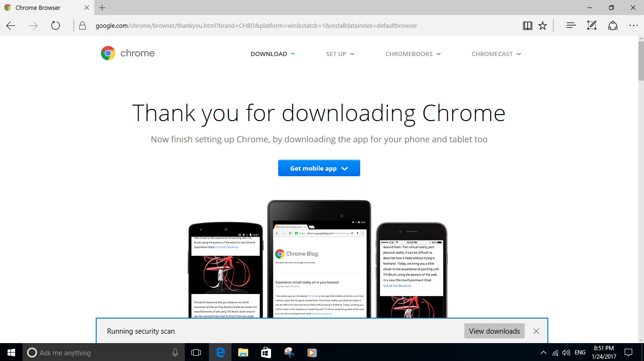Open the DOWNLOAD menu

[x=273, y=54]
